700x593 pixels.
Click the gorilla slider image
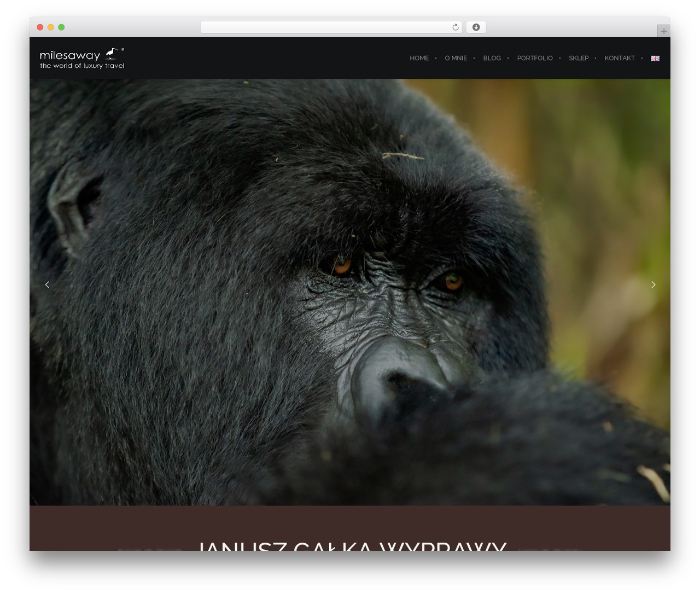[350, 292]
